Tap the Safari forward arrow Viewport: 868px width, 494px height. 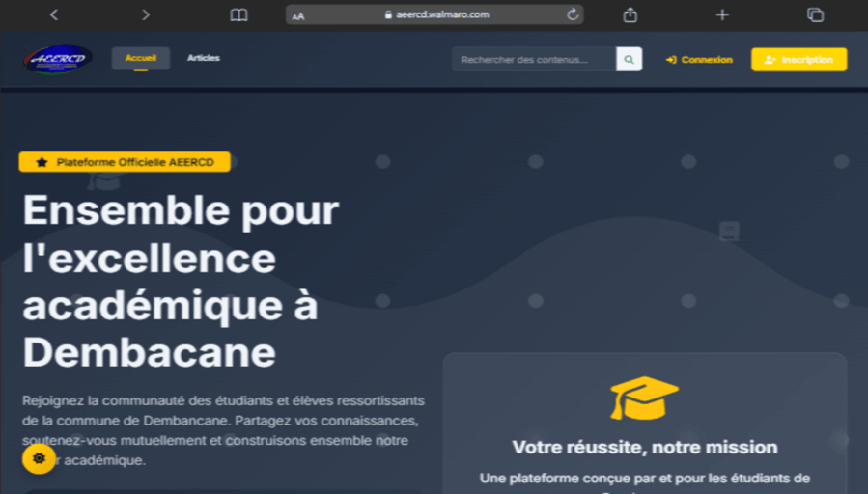coord(146,14)
